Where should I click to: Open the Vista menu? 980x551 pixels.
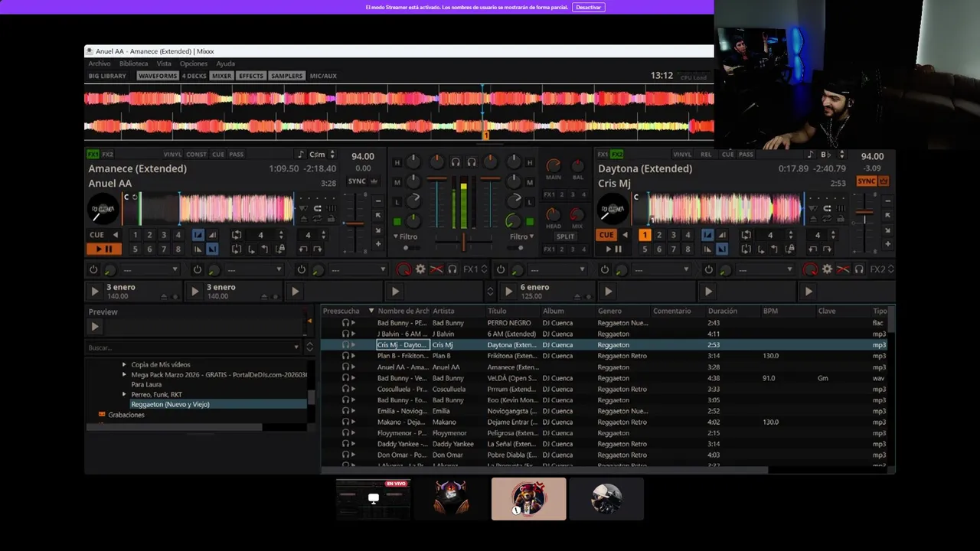click(x=164, y=64)
